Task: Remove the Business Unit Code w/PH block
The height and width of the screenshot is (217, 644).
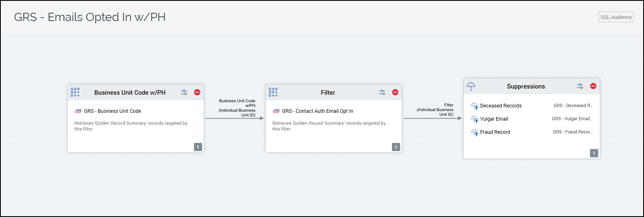Action: click(x=197, y=92)
